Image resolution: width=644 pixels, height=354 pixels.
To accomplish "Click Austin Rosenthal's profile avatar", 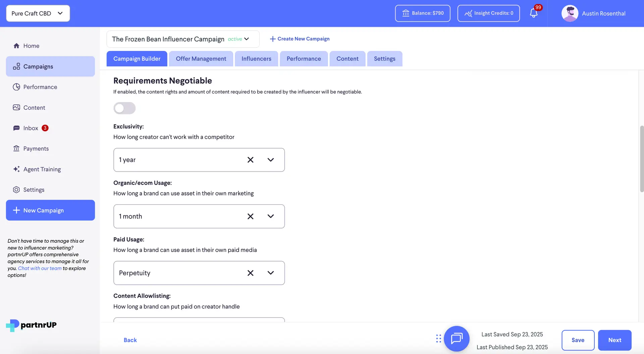I will click(x=570, y=13).
